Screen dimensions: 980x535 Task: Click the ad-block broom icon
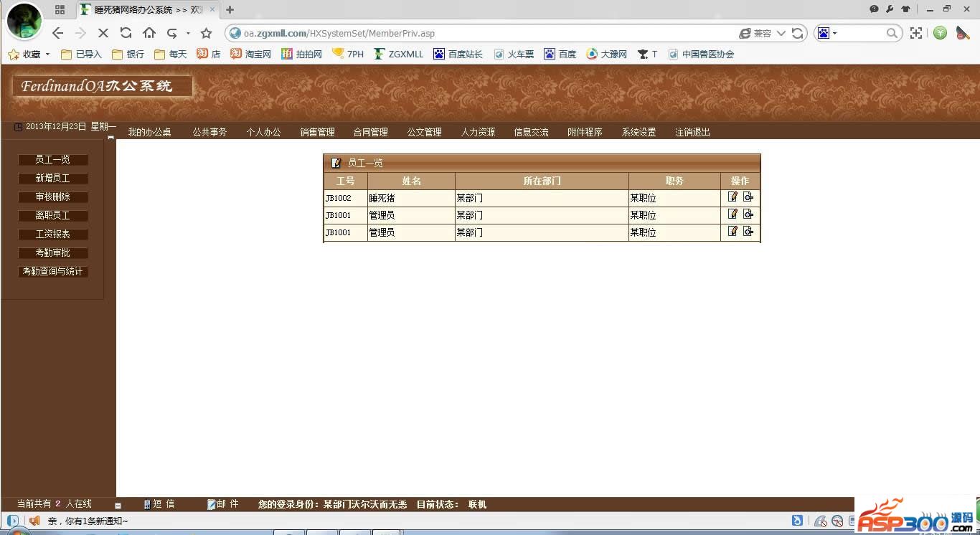pyautogui.click(x=963, y=33)
